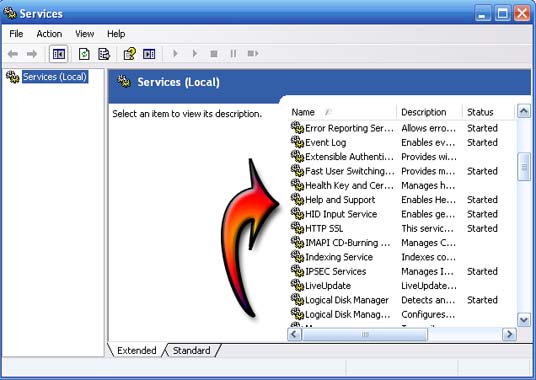Sort by the Status column header
This screenshot has width=536, height=380.
point(488,112)
